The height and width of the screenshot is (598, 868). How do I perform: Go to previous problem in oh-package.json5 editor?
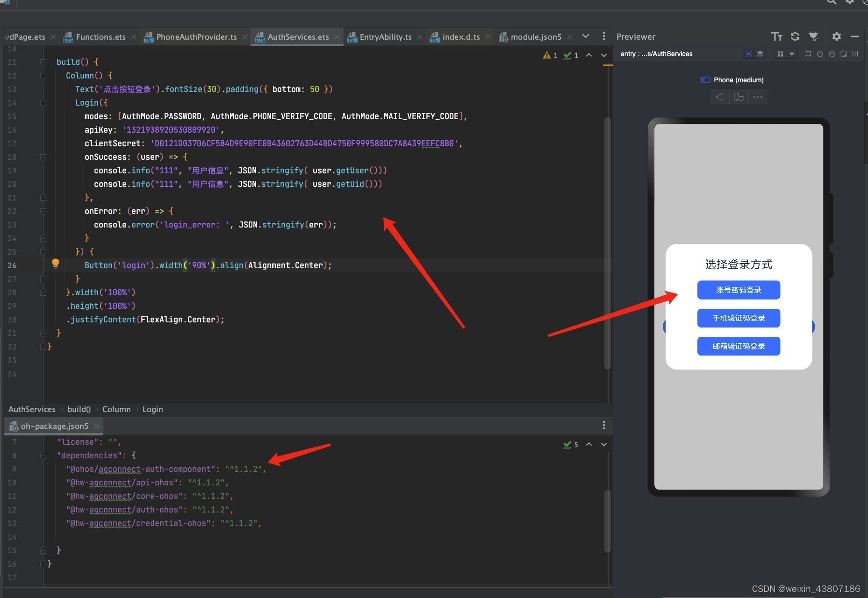[589, 444]
